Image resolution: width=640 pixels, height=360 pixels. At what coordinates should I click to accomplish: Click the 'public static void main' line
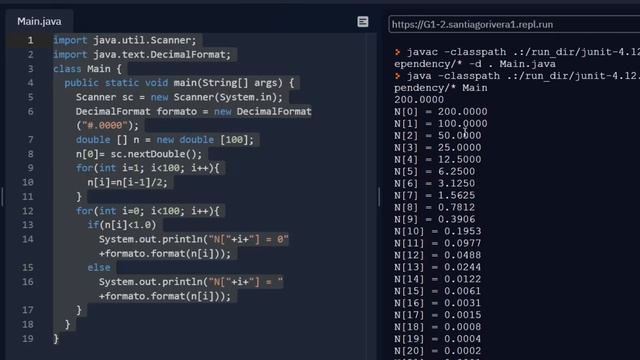coord(179,83)
